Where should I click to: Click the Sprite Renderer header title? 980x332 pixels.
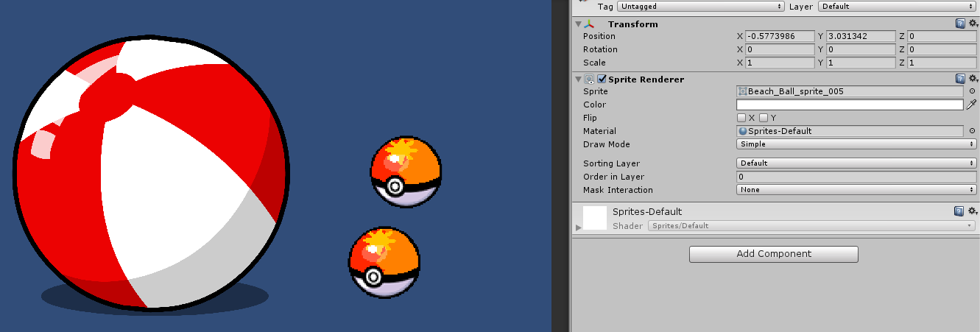click(646, 79)
